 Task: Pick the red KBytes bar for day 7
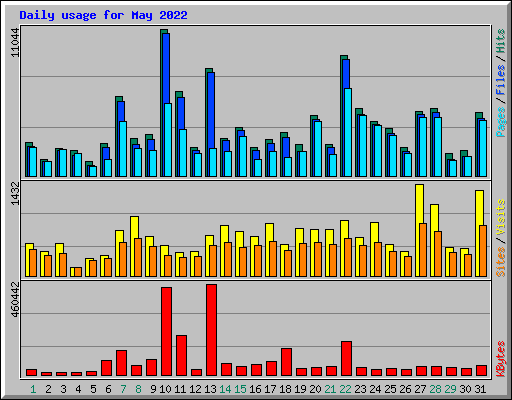(x=121, y=363)
